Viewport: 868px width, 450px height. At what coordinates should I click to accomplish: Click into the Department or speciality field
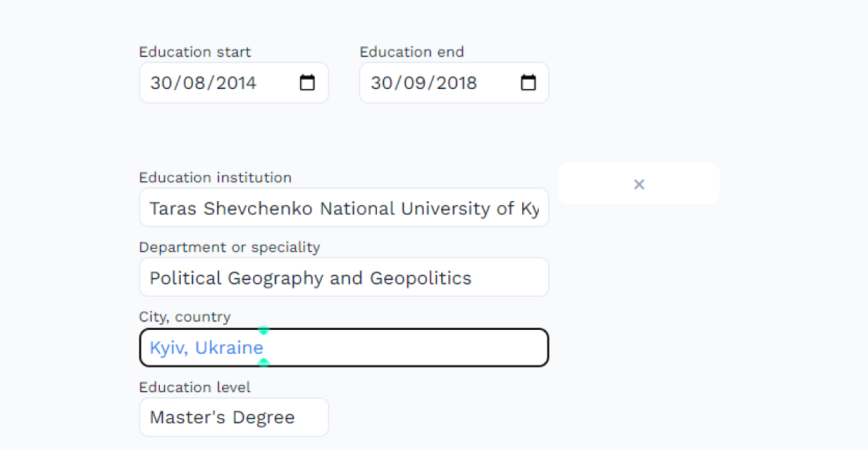coord(344,278)
